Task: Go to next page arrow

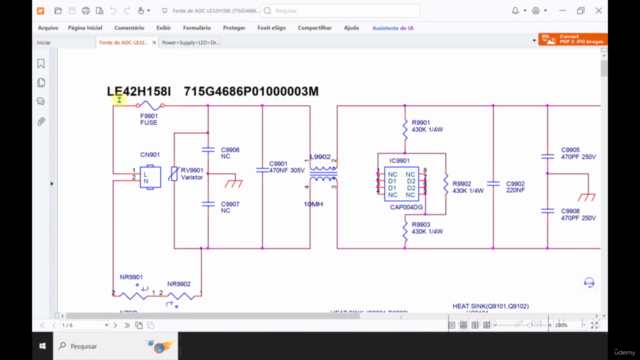Action: pyautogui.click(x=116, y=325)
